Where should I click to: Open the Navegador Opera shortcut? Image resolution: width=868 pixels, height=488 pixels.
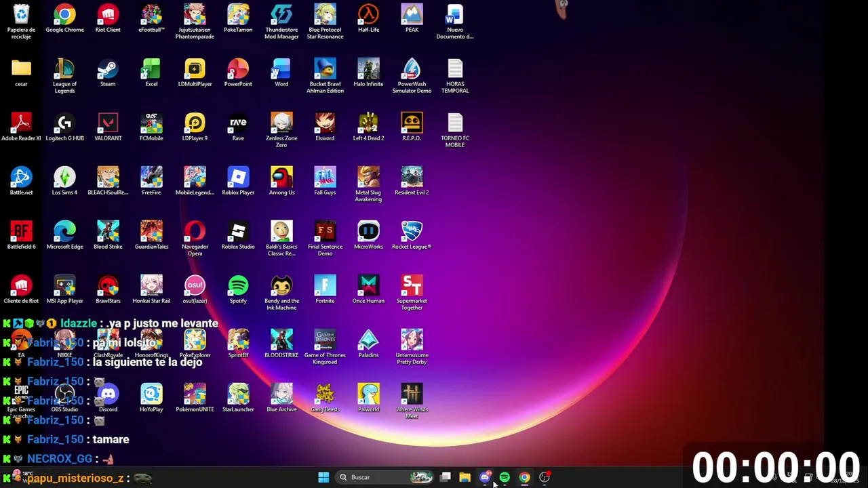pyautogui.click(x=195, y=239)
